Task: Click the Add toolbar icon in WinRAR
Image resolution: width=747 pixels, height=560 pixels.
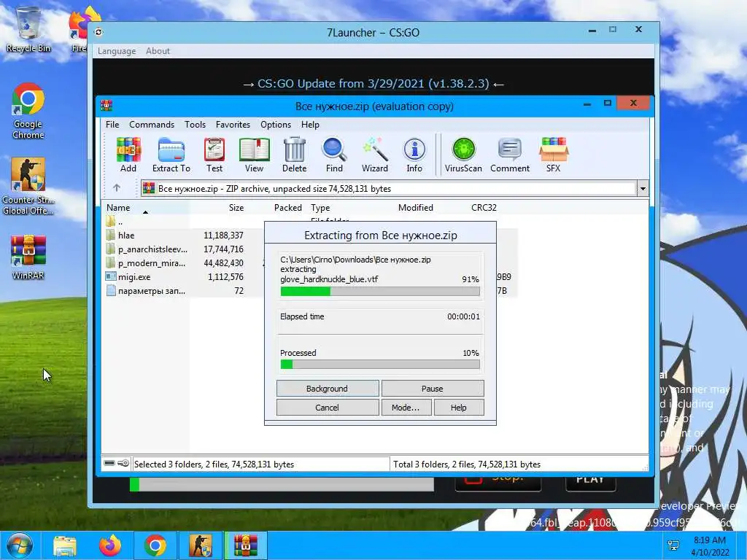Action: (128, 155)
